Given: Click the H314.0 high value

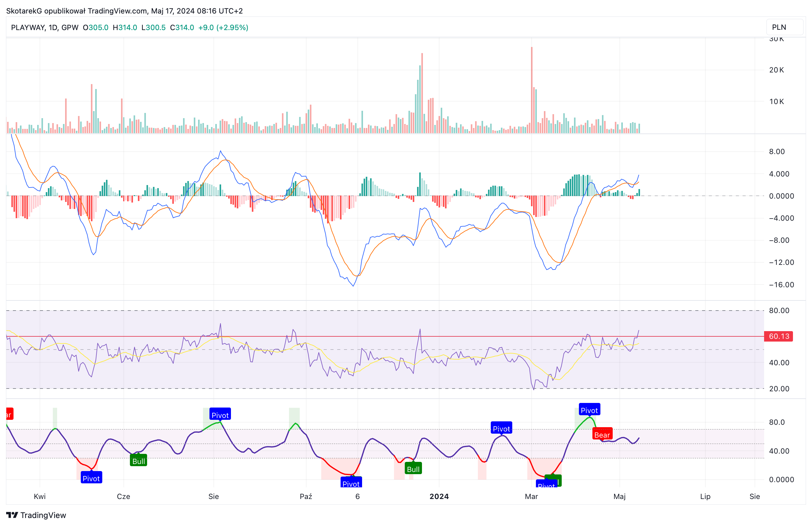Looking at the screenshot, I should tap(125, 27).
